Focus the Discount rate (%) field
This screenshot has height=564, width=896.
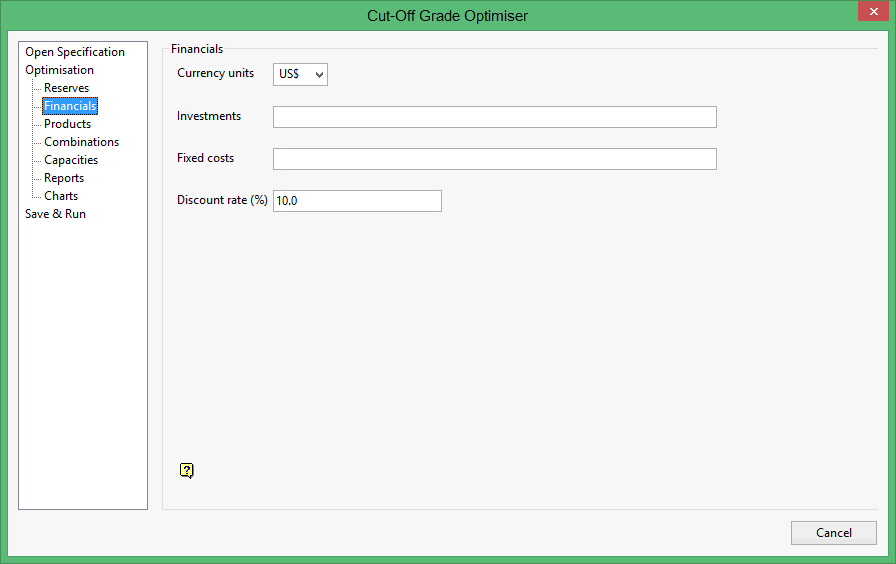click(x=357, y=201)
